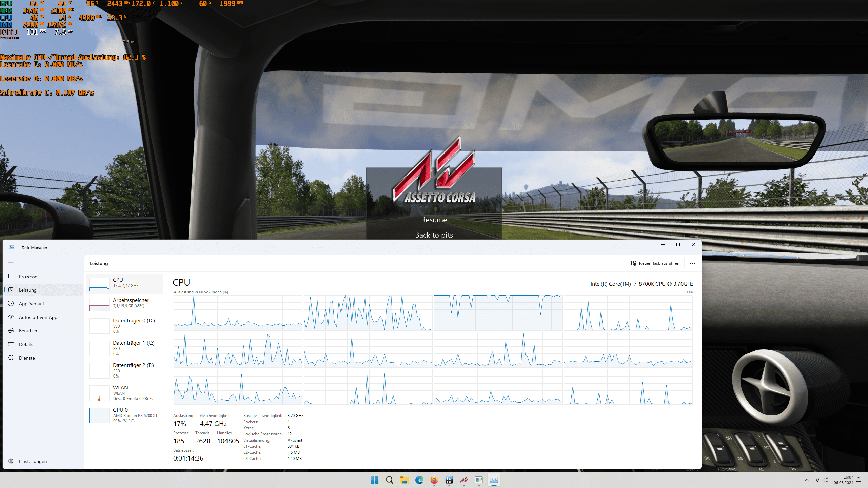Switch to Assetto Corsa taskbar icon
The height and width of the screenshot is (488, 868).
464,480
